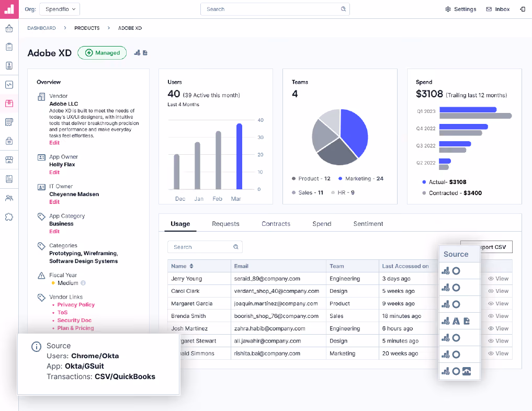
Task: Click the logout icon in the top bar
Action: click(523, 9)
